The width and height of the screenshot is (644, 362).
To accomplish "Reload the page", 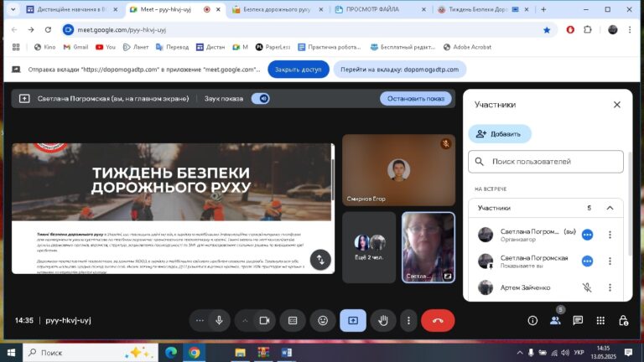I will click(48, 29).
